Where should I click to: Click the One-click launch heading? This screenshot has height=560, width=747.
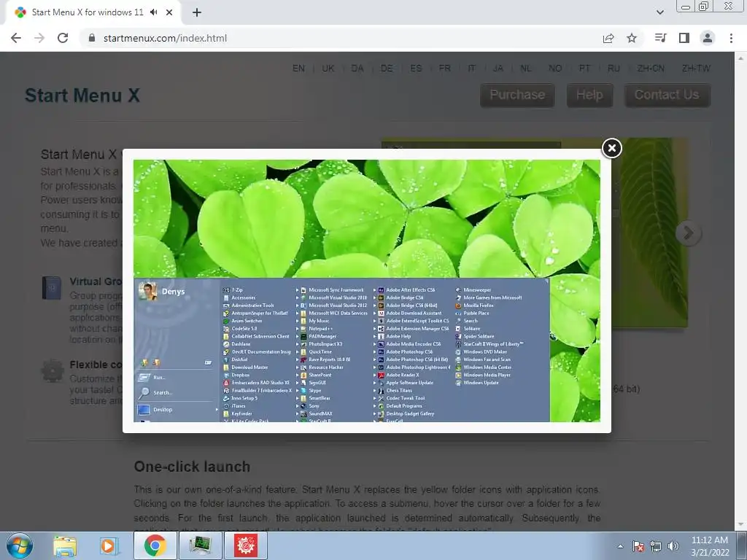pyautogui.click(x=192, y=467)
